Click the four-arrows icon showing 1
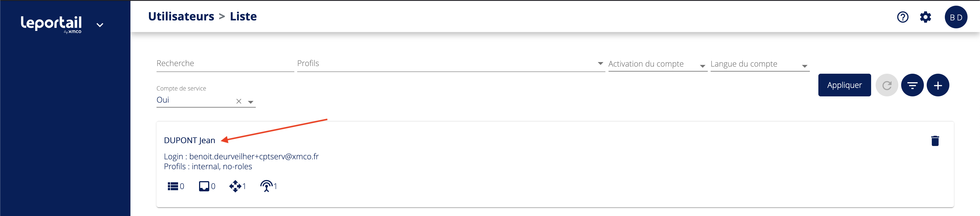Screen dimensions: 980x216 [235, 186]
